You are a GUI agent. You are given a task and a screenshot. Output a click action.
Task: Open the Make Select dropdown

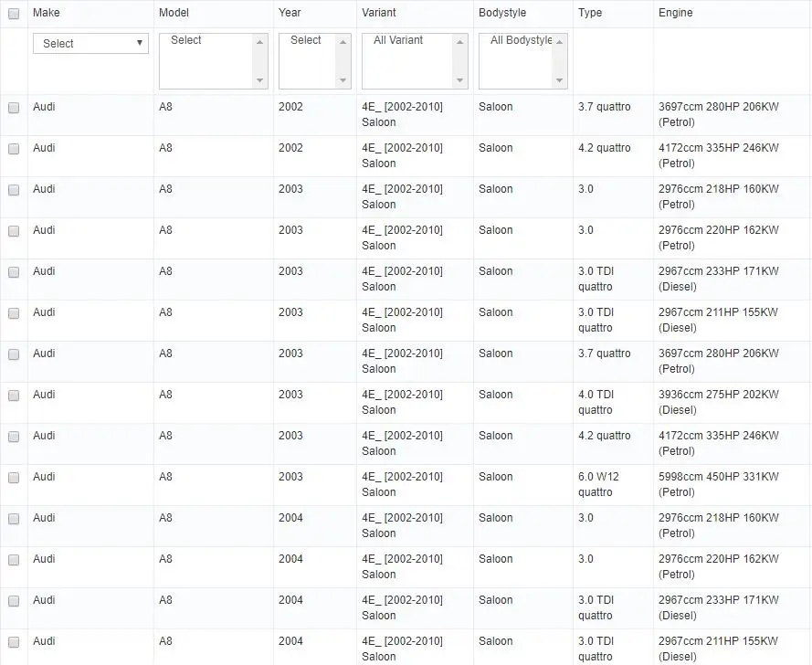pyautogui.click(x=90, y=44)
